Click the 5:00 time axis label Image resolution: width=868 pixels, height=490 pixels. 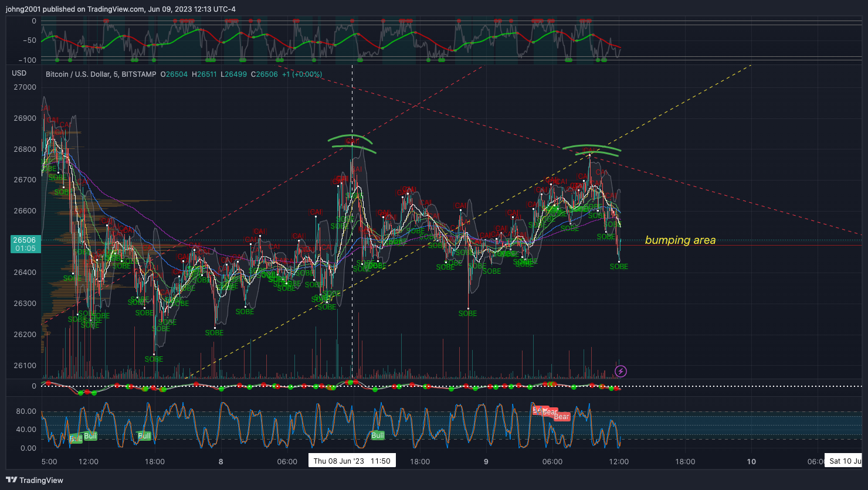pos(49,461)
